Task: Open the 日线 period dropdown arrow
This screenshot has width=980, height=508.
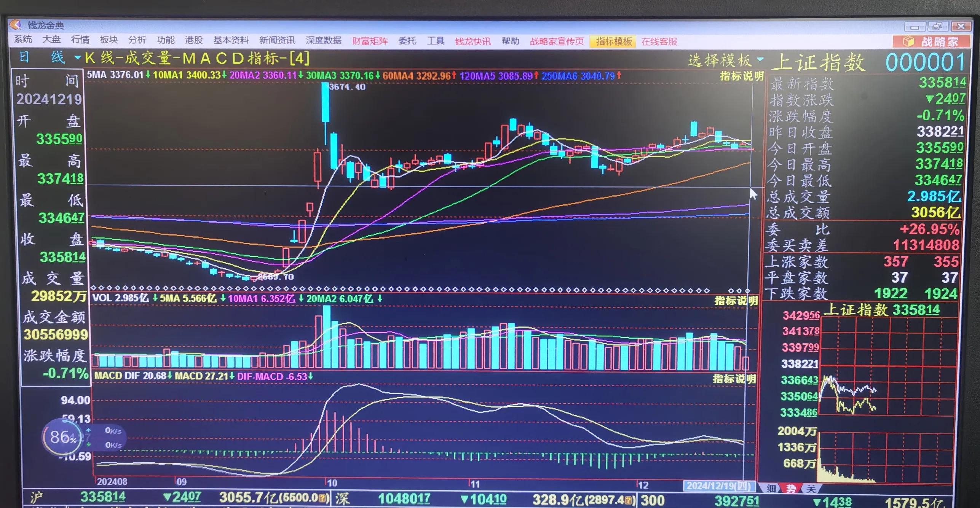Action: point(78,58)
